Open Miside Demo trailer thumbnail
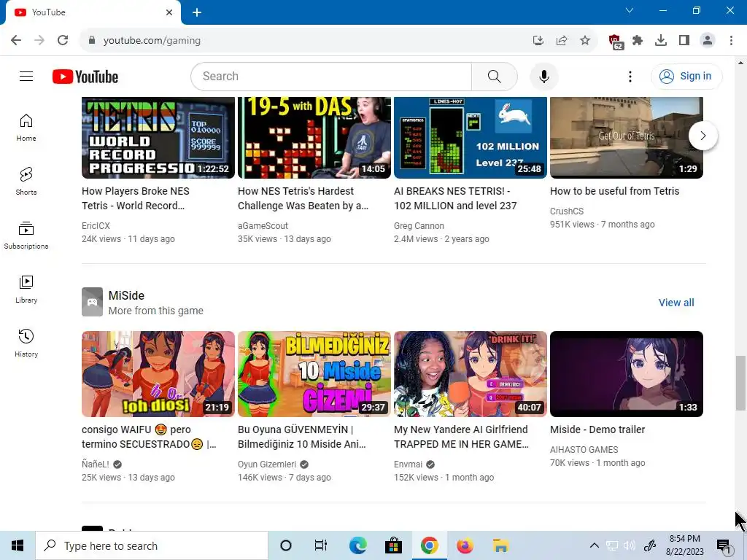This screenshot has width=747, height=560. pos(627,374)
